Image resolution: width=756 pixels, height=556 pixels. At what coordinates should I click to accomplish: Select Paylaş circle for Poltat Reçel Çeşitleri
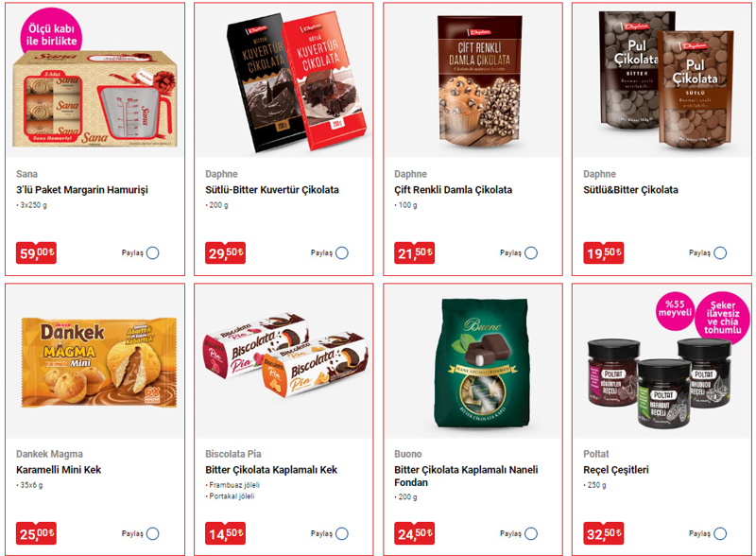[720, 534]
